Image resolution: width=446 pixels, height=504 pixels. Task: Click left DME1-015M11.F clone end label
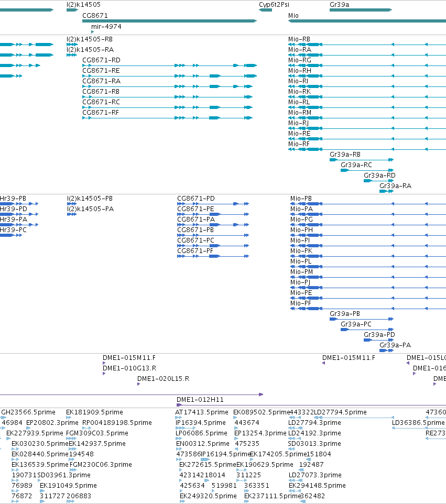pyautogui.click(x=129, y=358)
